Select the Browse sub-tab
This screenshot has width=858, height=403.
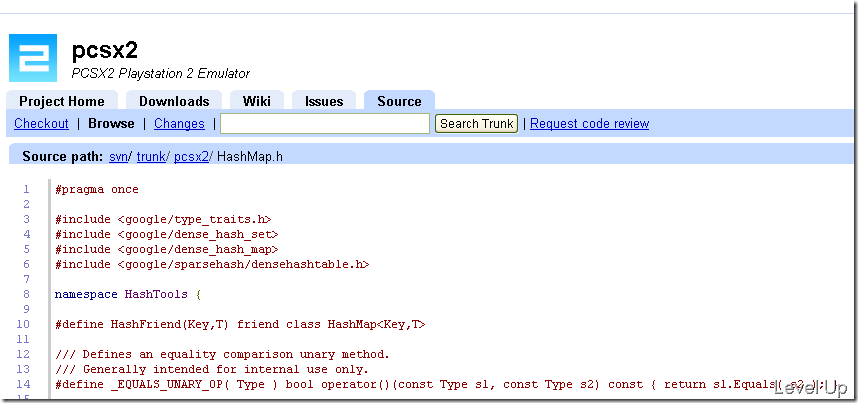point(111,124)
